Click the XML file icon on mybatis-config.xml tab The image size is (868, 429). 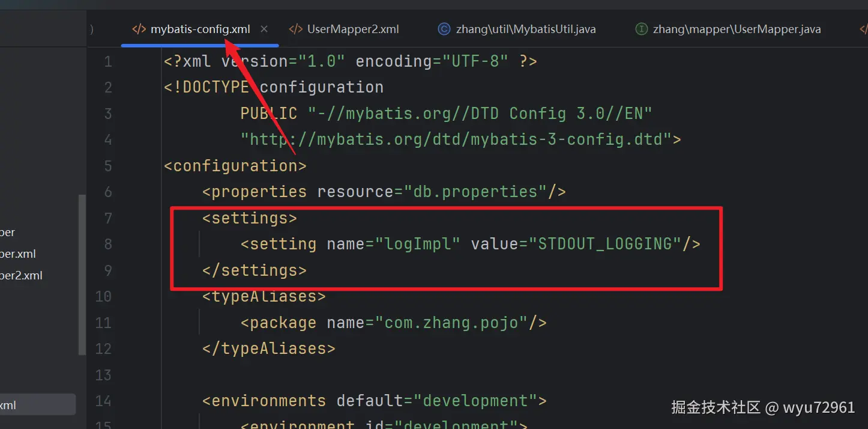click(139, 29)
